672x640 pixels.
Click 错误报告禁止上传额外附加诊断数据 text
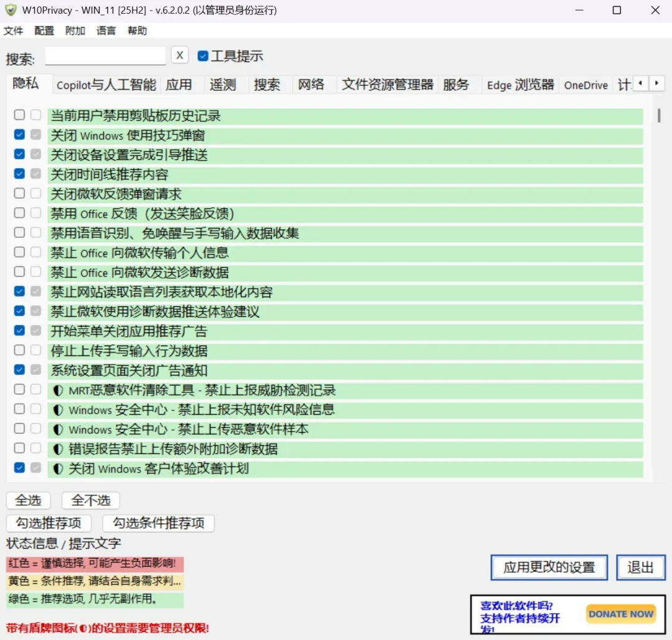click(173, 449)
